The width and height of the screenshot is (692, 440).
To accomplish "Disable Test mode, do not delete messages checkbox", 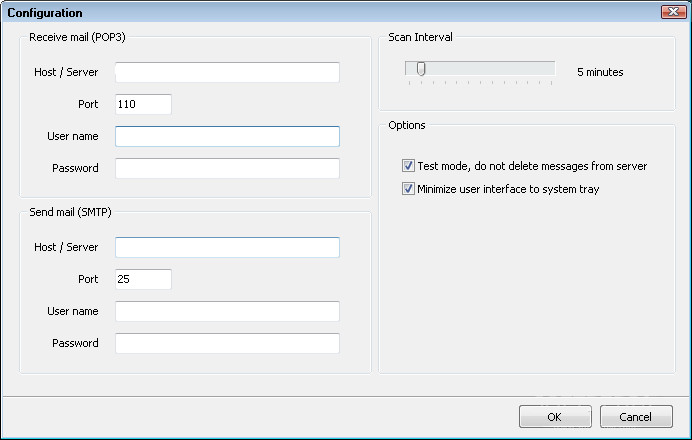I will [x=408, y=165].
